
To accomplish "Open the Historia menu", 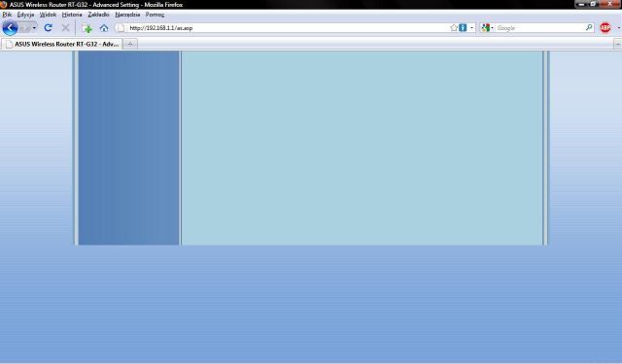I will click(x=72, y=15).
